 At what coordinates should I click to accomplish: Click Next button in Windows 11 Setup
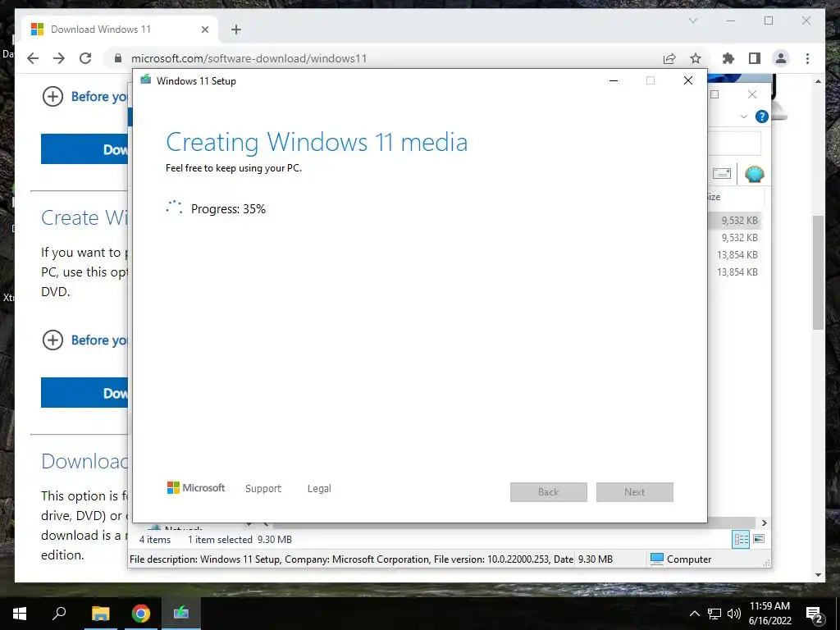click(635, 492)
